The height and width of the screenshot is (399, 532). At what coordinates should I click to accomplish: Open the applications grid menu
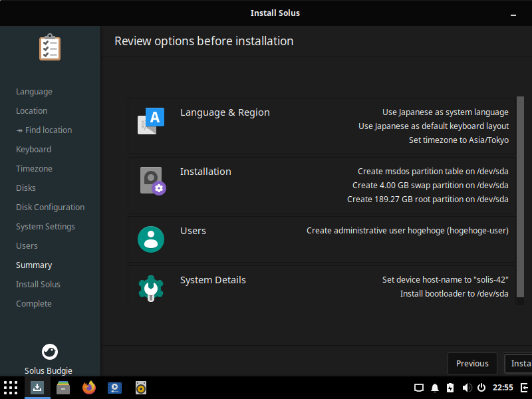pos(11,388)
